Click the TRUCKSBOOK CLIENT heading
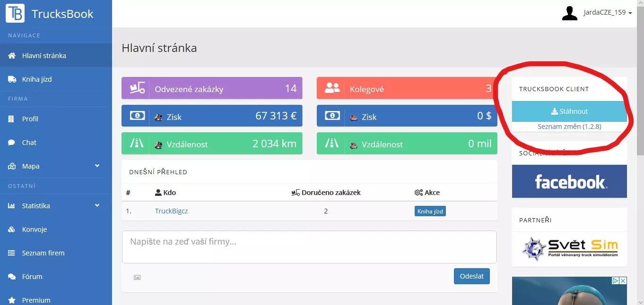Screen dimensions: 644x305 pos(554,89)
